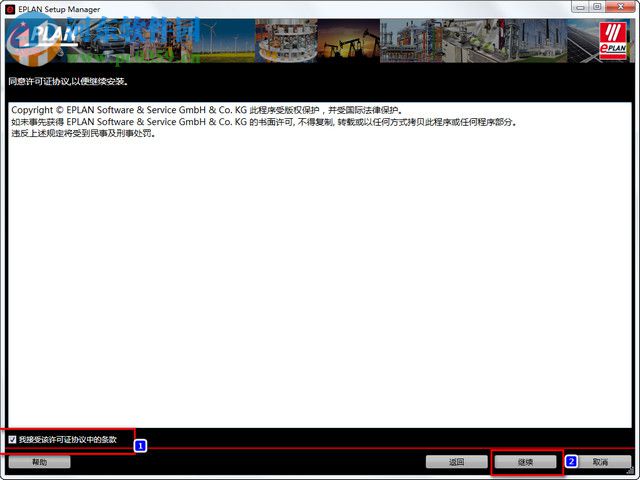The width and height of the screenshot is (640, 480).
Task: Minimize the EPLAN Setup Manager window
Action: [580, 7]
